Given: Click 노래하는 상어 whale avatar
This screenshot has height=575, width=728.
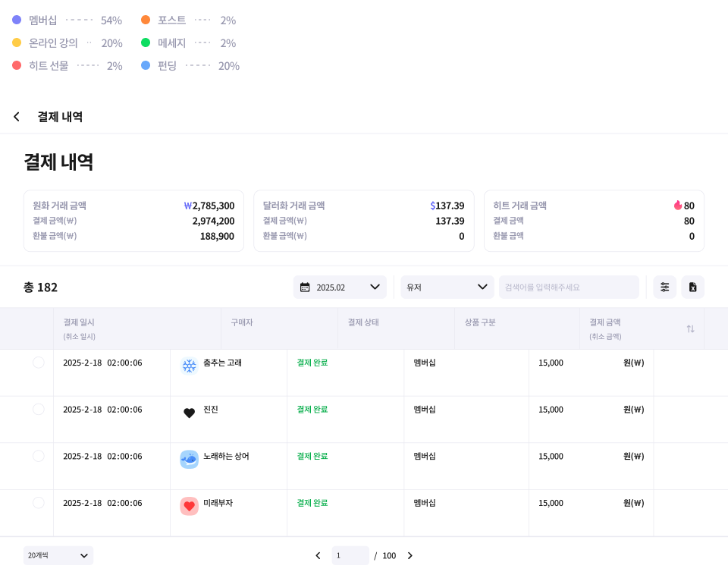Looking at the screenshot, I should (x=189, y=459).
